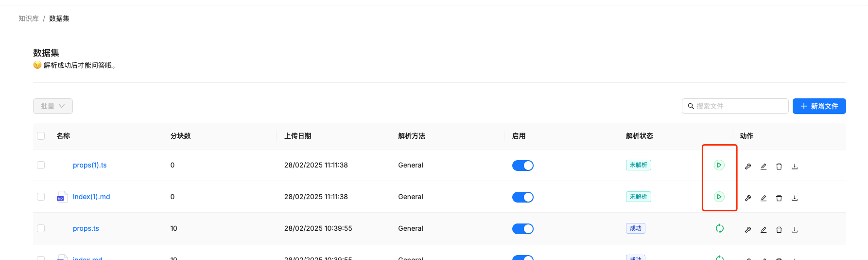Click 未解析 status tag of props(1).ts
The width and height of the screenshot is (868, 260).
[639, 165]
